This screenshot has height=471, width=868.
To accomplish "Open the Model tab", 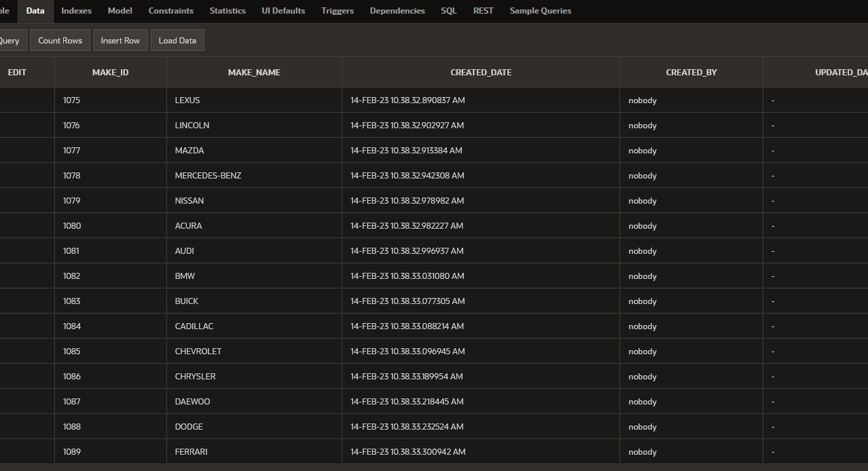I will pyautogui.click(x=120, y=11).
